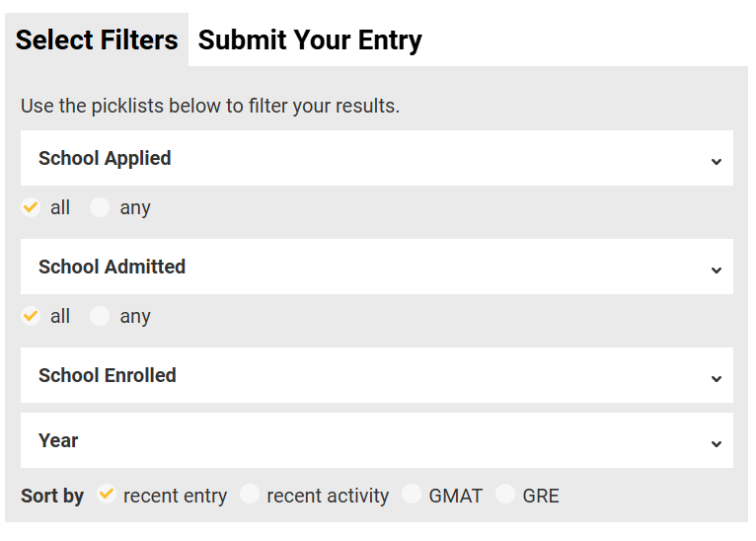Click the 'Sort by' label
The image size is (756, 541).
(52, 496)
